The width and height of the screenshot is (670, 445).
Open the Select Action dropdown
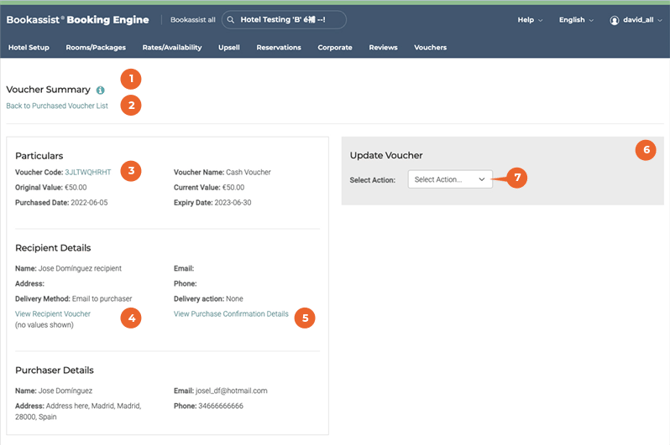450,179
